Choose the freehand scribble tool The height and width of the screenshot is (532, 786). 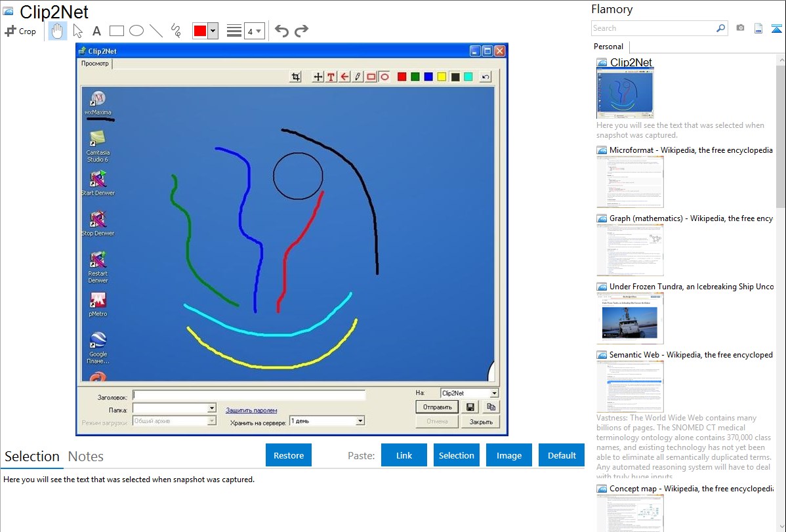click(176, 31)
